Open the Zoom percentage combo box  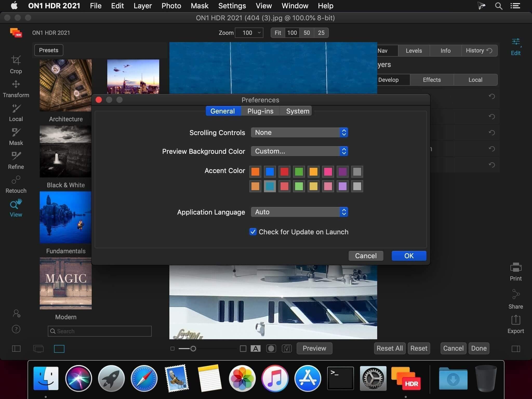[x=249, y=33]
